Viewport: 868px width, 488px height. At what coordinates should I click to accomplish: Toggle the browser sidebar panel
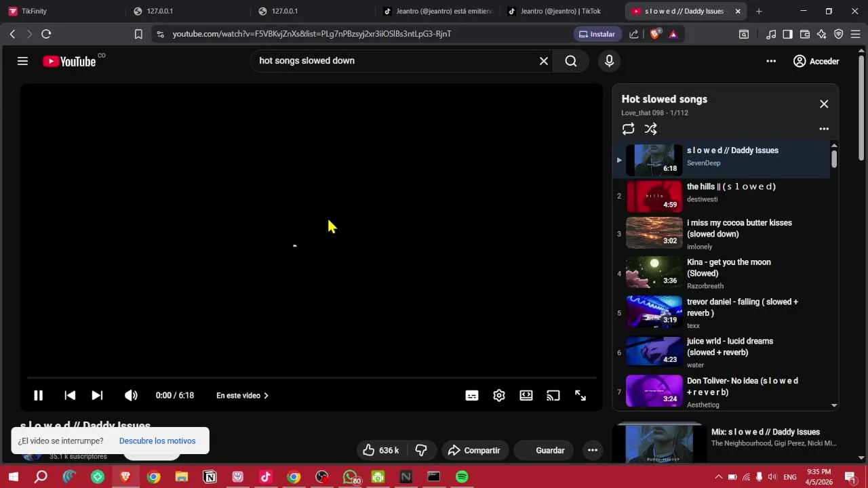pos(787,34)
